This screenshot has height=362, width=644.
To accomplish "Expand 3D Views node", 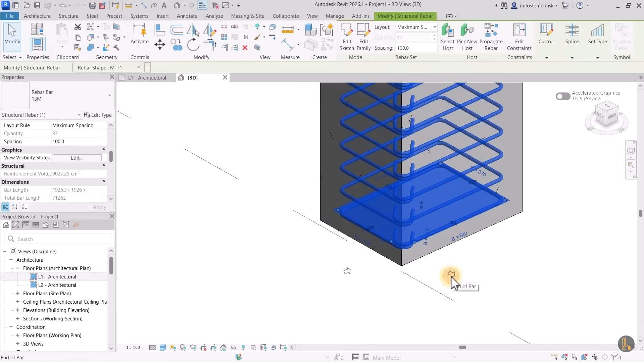I will [x=18, y=344].
